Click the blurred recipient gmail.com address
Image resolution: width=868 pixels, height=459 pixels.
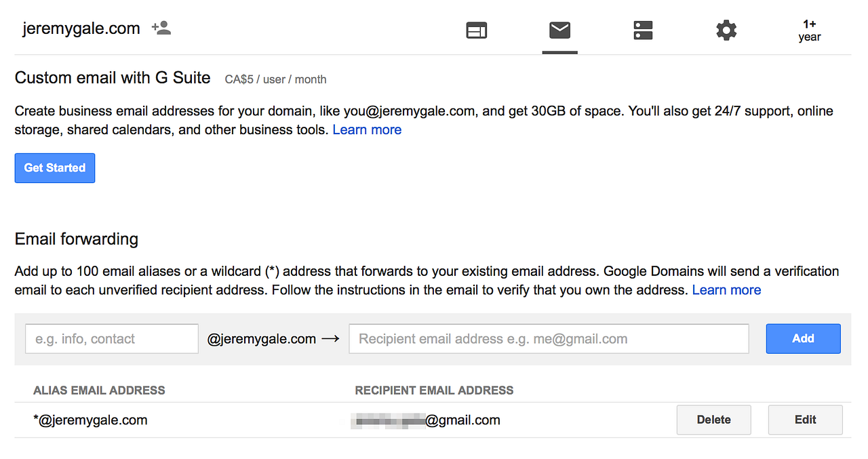click(426, 420)
